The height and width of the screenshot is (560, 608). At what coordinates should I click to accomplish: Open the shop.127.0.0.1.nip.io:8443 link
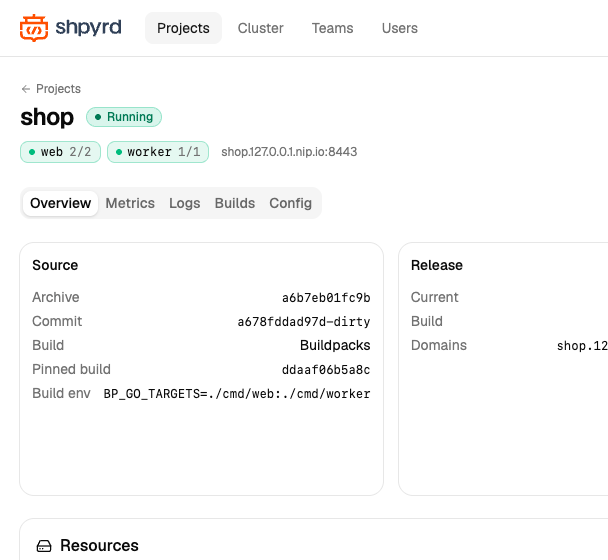(x=289, y=152)
